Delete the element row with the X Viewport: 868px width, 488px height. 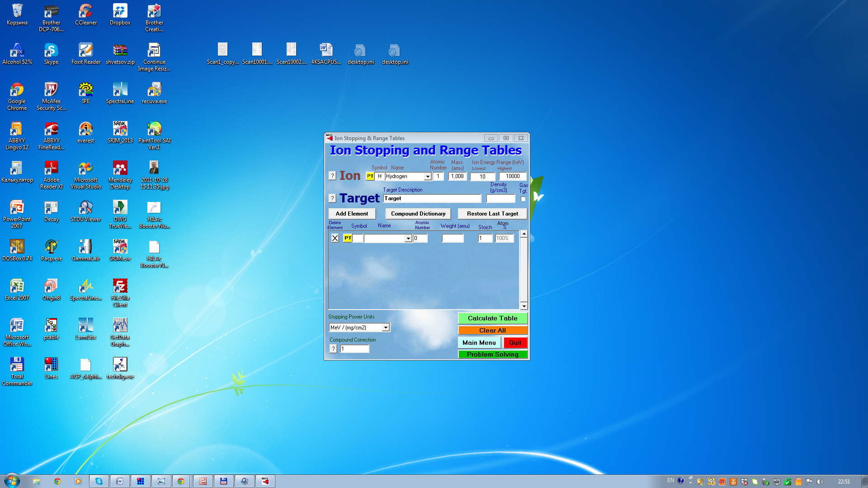[335, 238]
